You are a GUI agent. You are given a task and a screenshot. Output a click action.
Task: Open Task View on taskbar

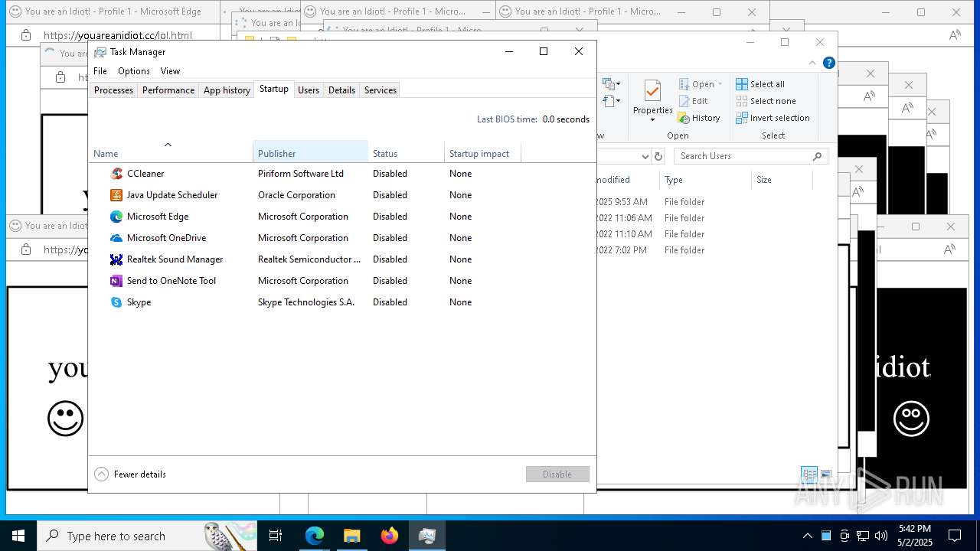(276, 536)
